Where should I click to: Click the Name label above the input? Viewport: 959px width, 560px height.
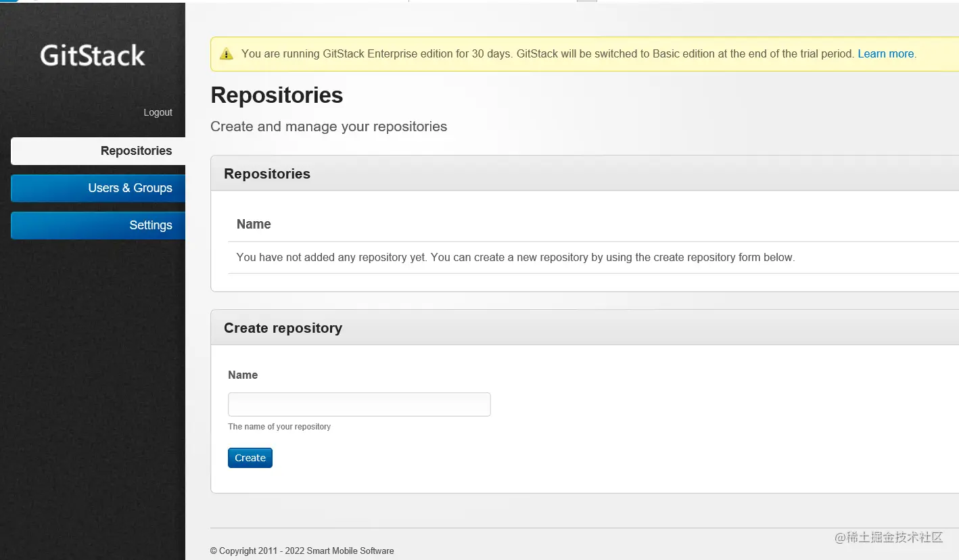243,375
